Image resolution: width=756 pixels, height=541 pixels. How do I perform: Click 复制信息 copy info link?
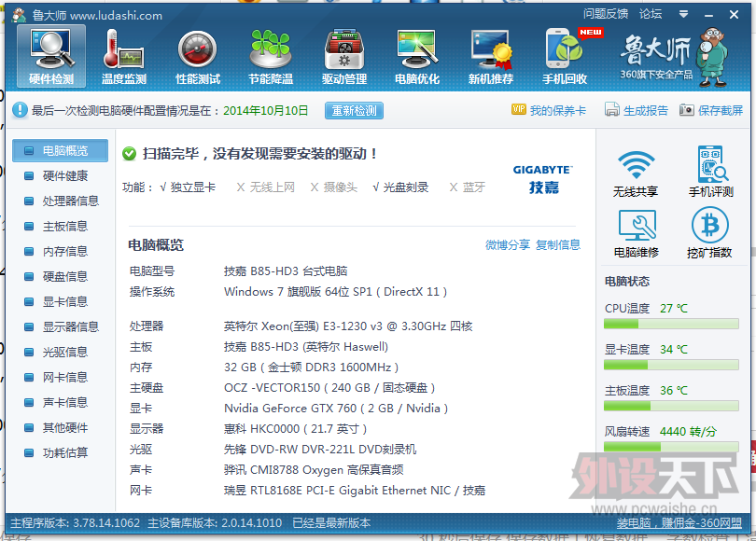[x=558, y=244]
